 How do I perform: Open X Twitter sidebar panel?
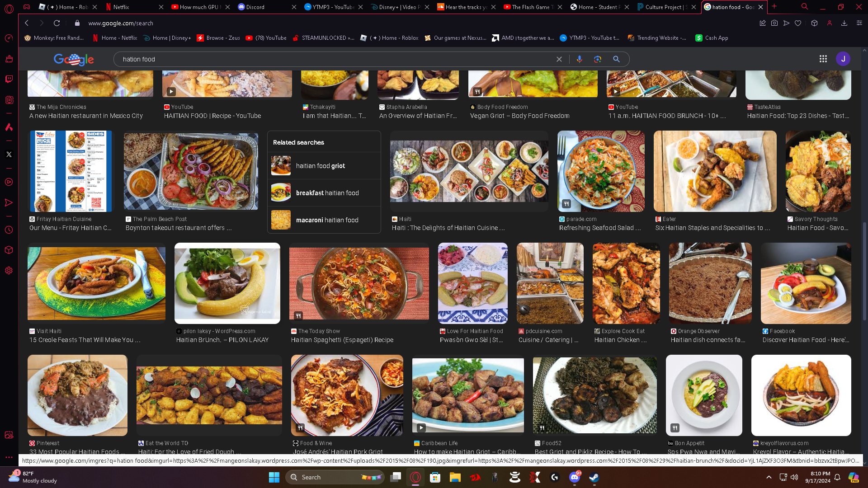9,155
